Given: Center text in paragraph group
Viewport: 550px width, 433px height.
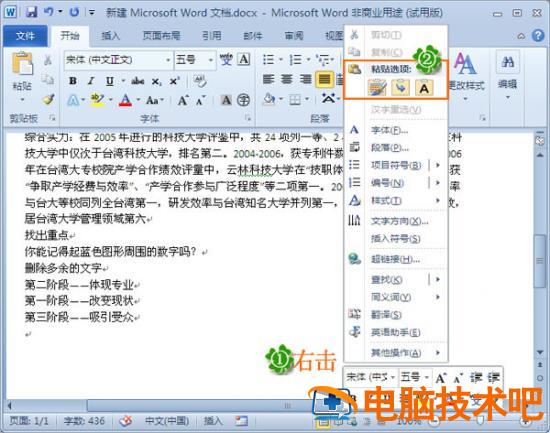Looking at the screenshot, I should coord(287,80).
